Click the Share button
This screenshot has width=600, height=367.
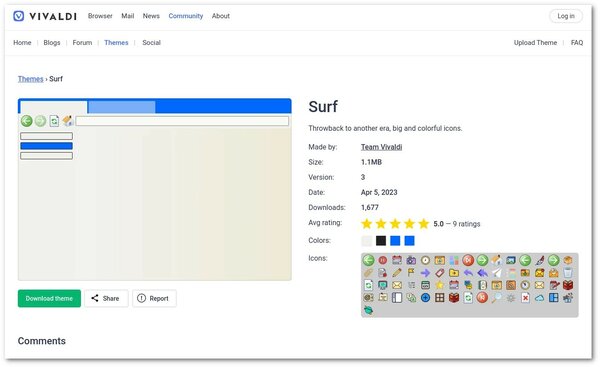click(106, 298)
